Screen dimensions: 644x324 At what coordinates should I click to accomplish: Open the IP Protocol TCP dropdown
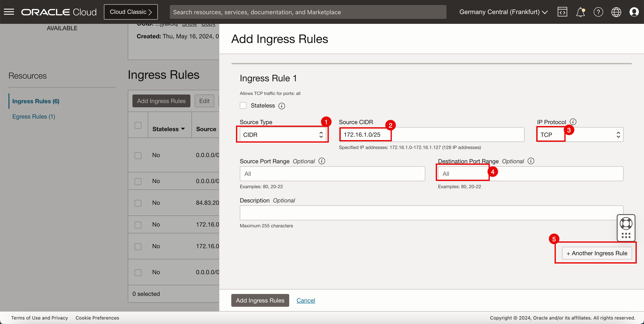580,135
